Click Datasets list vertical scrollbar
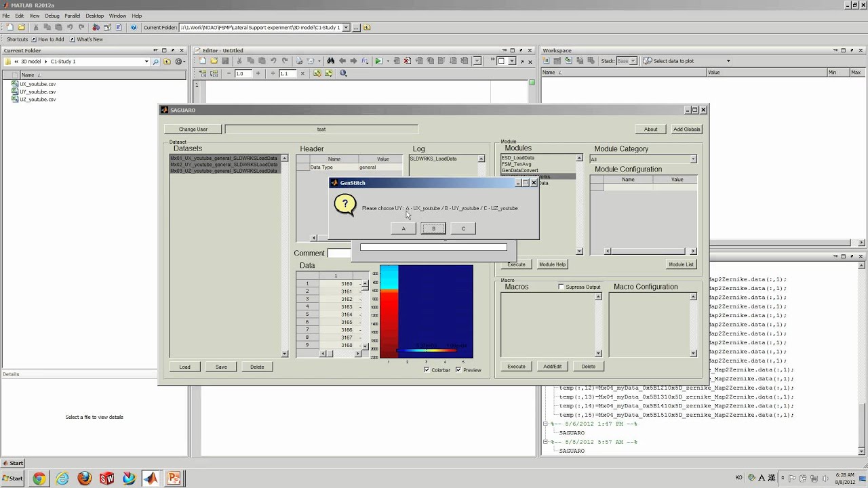The image size is (868, 488). [x=285, y=256]
